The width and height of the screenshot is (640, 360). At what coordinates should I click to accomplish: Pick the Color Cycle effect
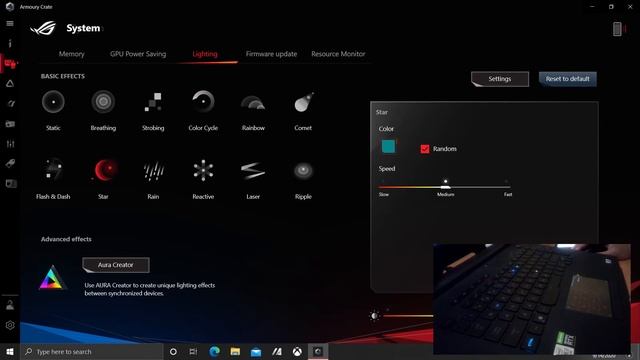pos(203,102)
